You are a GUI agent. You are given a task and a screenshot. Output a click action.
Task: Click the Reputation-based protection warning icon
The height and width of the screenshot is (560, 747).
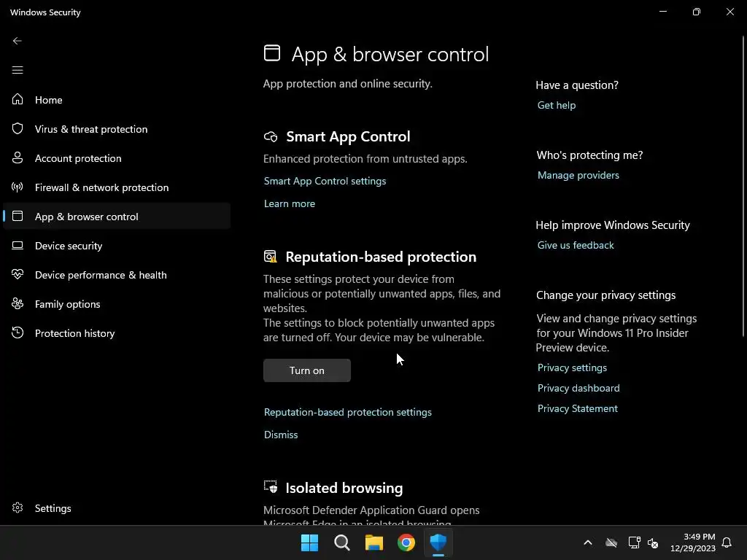270,257
